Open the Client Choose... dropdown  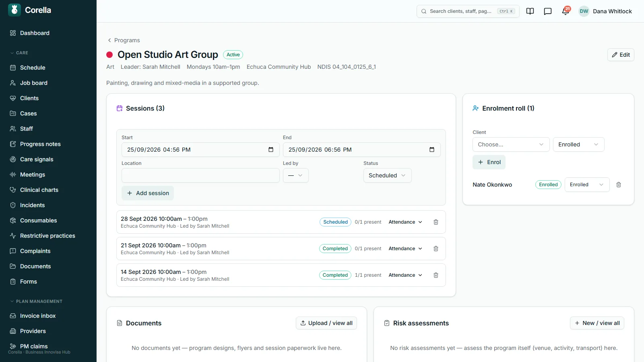pos(511,144)
